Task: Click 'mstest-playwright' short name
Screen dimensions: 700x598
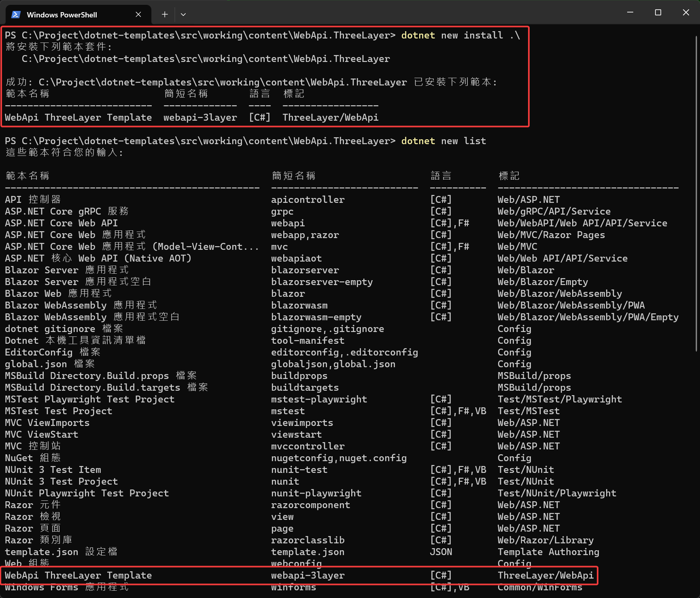Action: coord(319,400)
